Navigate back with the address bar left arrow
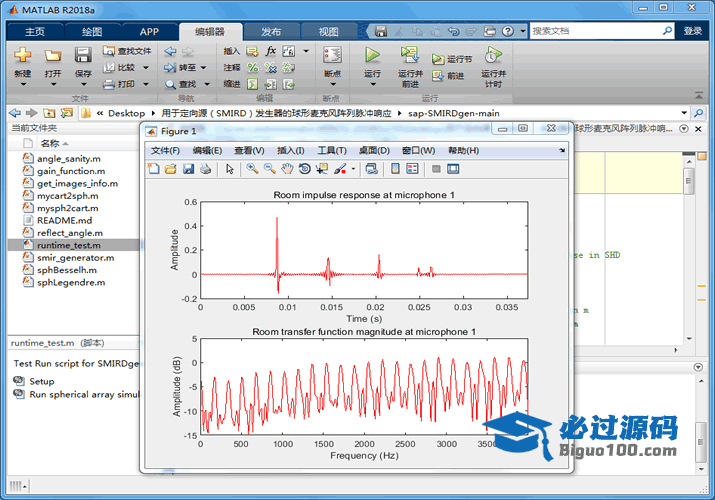The width and height of the screenshot is (715, 500). [15, 113]
